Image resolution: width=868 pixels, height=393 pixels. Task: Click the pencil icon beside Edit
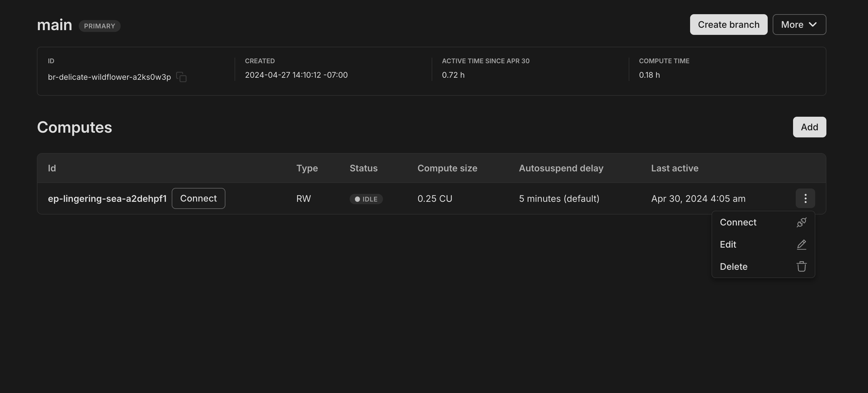coord(801,245)
